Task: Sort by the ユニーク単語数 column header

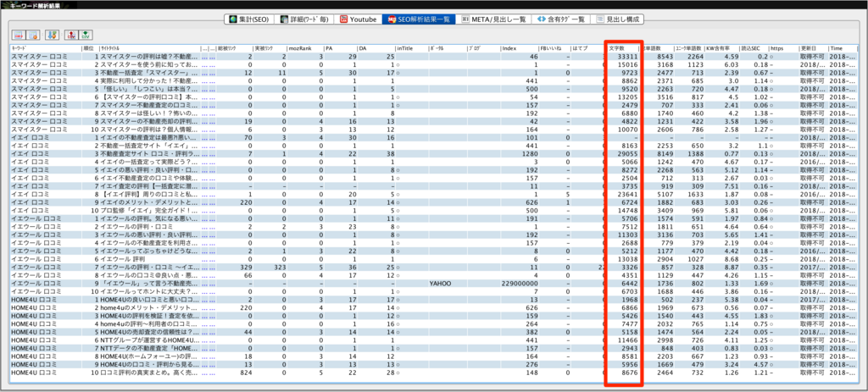Action: pos(688,48)
